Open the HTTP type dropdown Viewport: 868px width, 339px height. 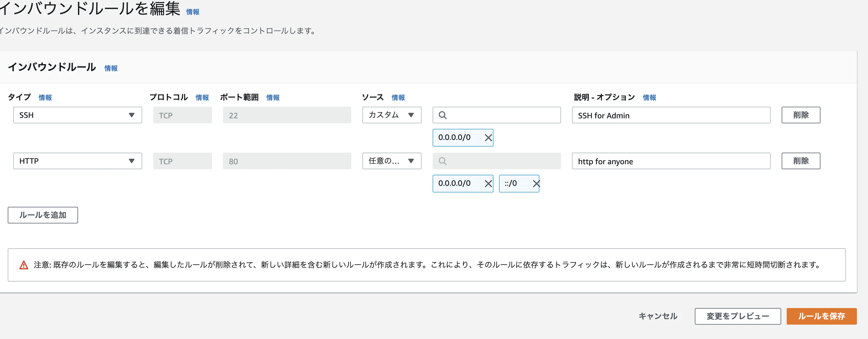pos(77,161)
